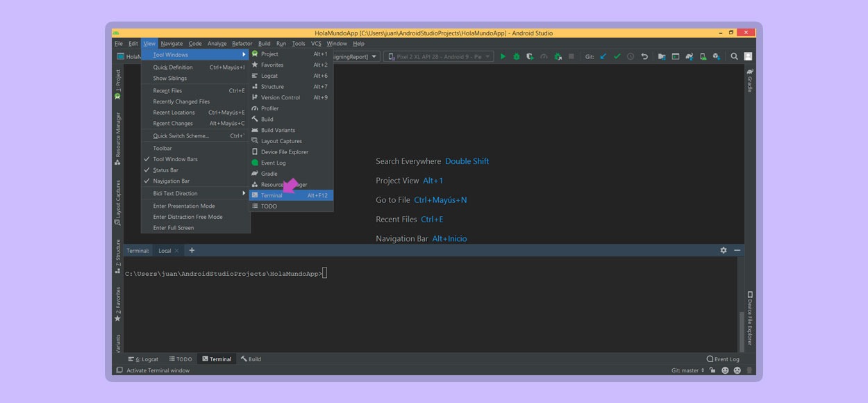Screen dimensions: 868x403
Task: Select Build Variants in the submenu
Action: pyautogui.click(x=292, y=130)
